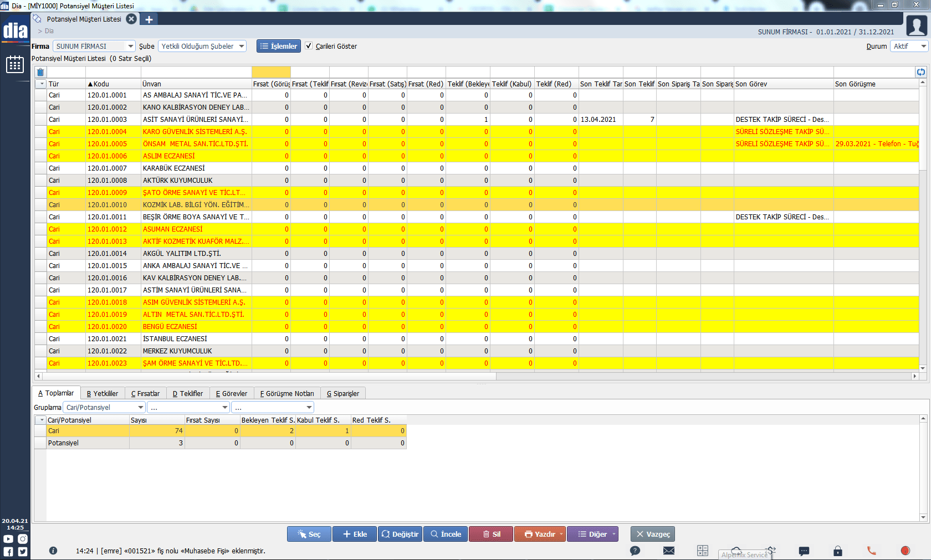
Task: Open the currency exchange dollar icon
Action: coord(771,551)
